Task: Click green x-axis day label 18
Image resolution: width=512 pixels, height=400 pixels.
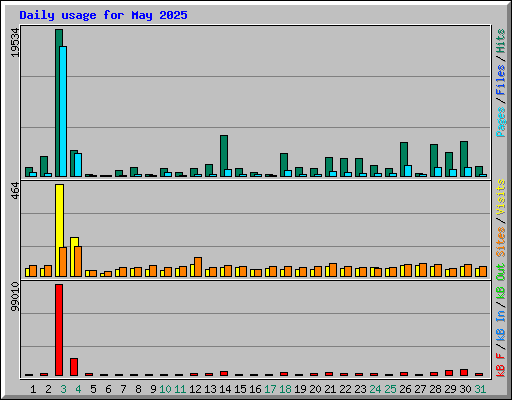Action: [x=285, y=389]
